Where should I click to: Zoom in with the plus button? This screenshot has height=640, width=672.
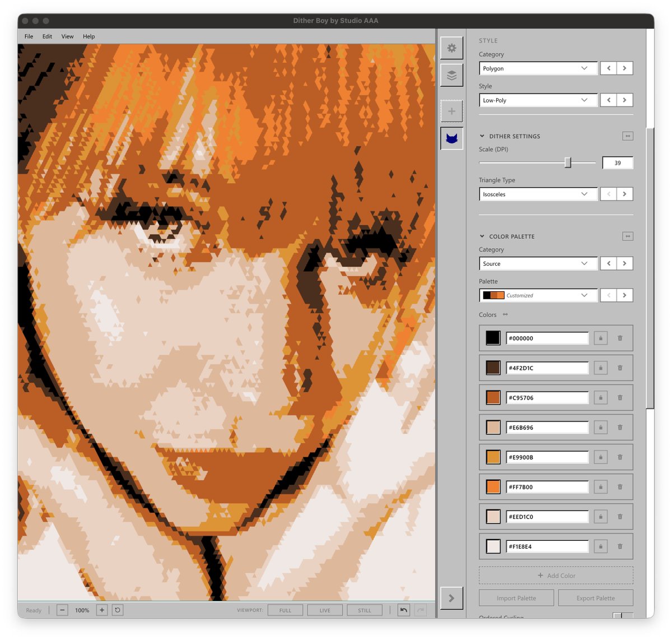pos(102,610)
